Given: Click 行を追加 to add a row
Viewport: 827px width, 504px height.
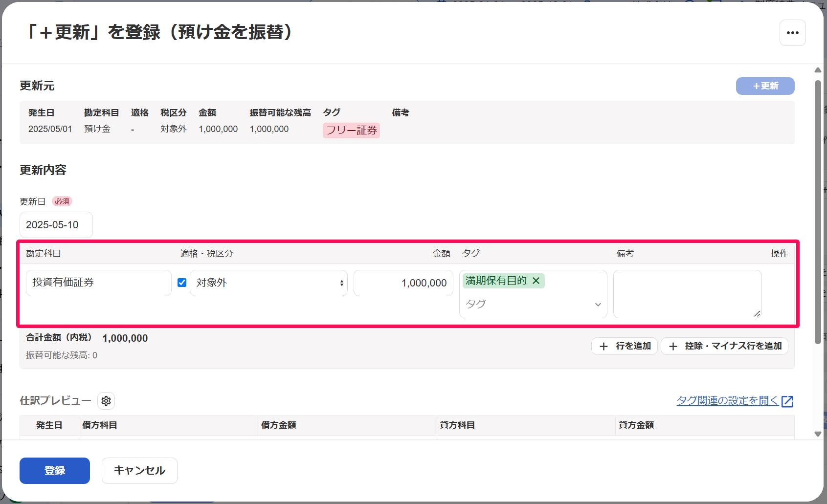Looking at the screenshot, I should [625, 346].
